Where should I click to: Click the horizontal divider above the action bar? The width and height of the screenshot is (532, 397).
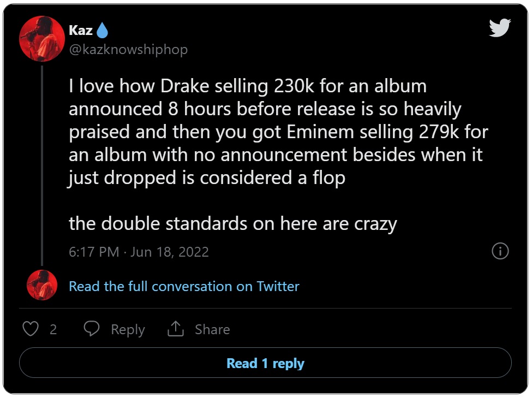pos(265,309)
